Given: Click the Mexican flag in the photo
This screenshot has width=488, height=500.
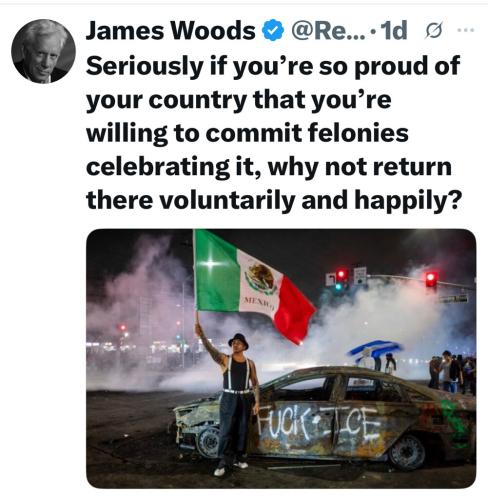Looking at the screenshot, I should click(253, 287).
